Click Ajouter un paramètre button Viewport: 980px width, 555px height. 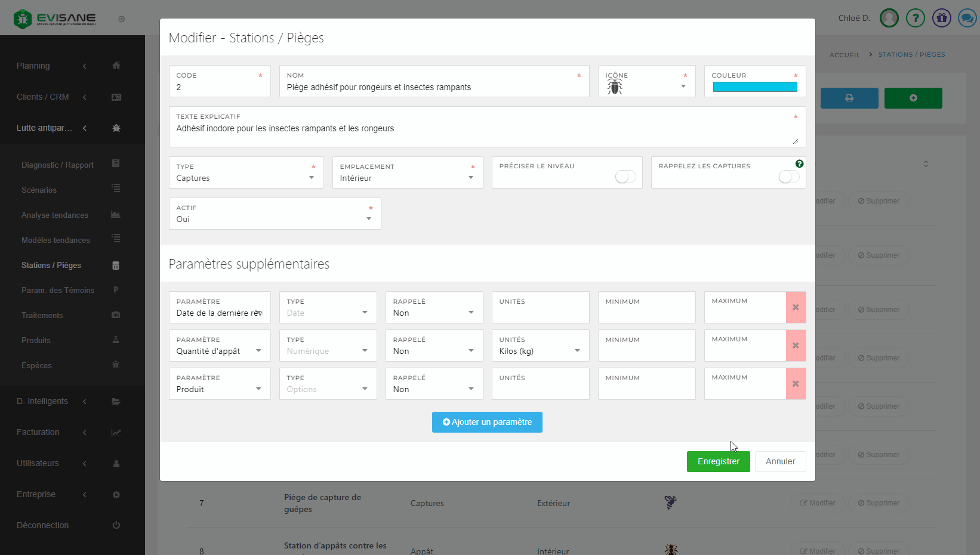click(x=487, y=422)
